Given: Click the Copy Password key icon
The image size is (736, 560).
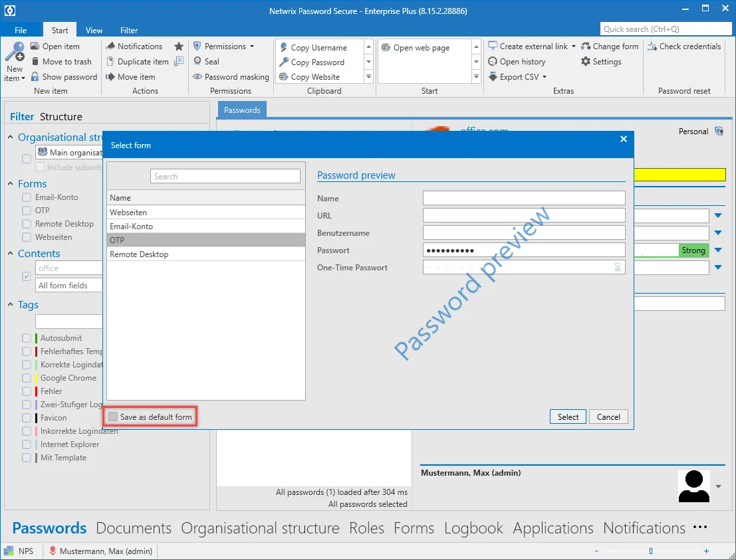Looking at the screenshot, I should pyautogui.click(x=283, y=62).
